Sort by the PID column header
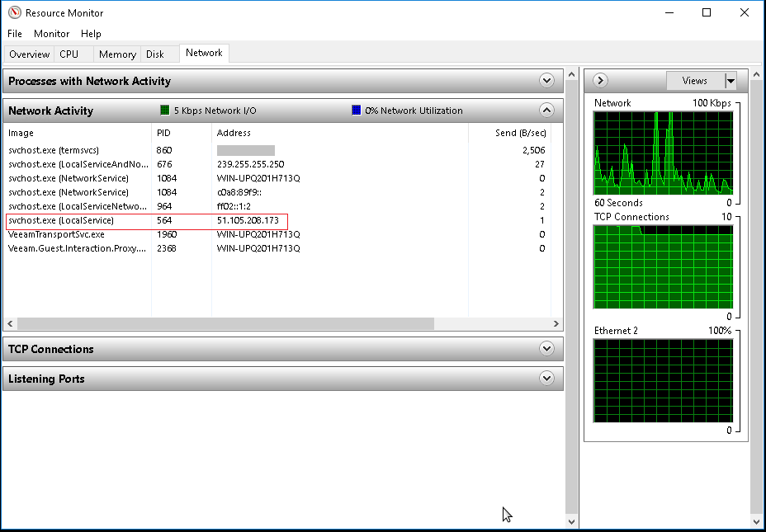766x532 pixels. tap(182, 133)
